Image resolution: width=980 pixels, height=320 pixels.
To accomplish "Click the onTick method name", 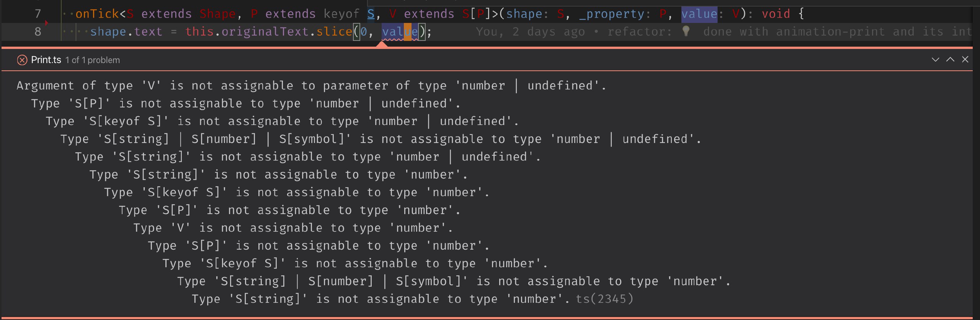I will click(97, 14).
